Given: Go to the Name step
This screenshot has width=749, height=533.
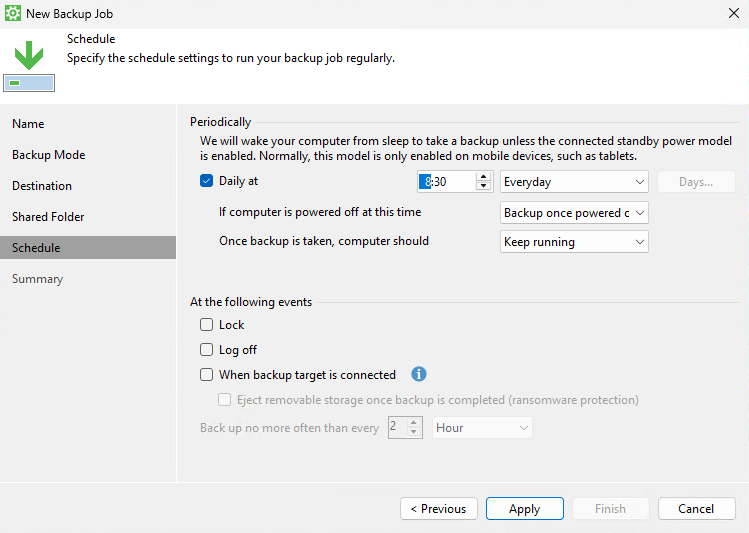Looking at the screenshot, I should [28, 124].
